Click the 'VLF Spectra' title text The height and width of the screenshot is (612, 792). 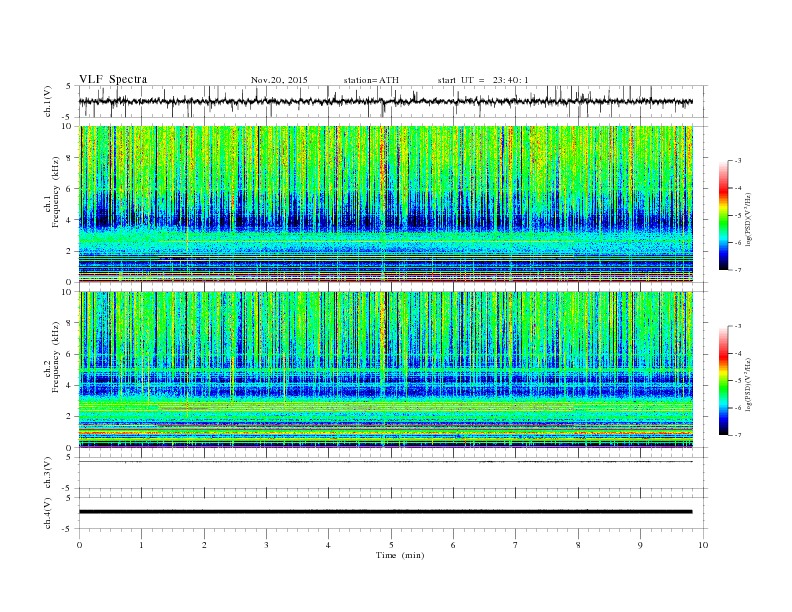tap(113, 79)
